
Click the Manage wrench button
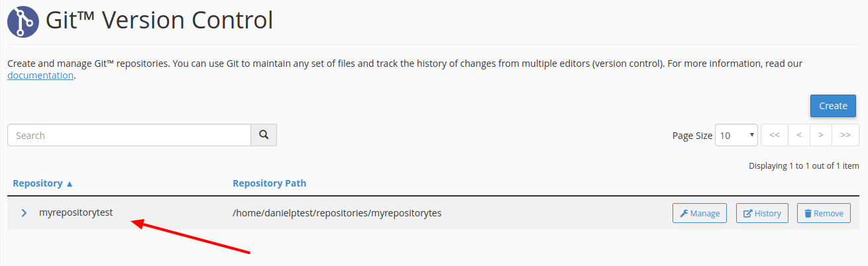700,213
